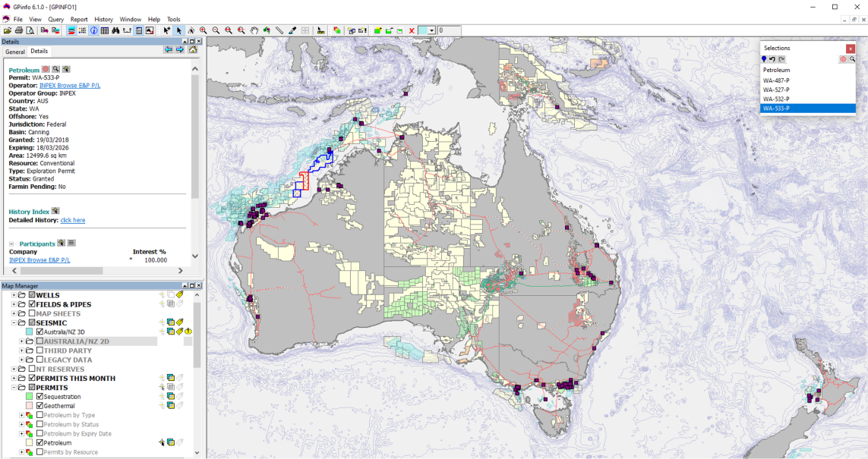Click the print icon in toolbar

19,30
